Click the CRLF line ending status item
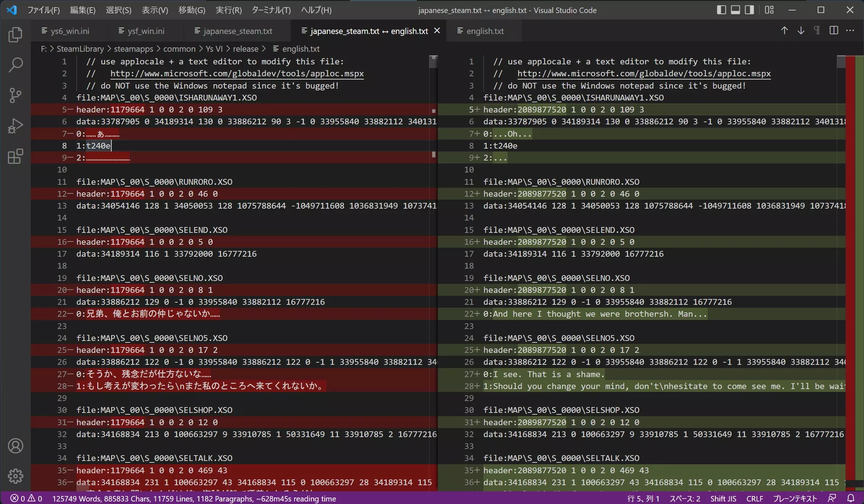864x504 pixels. click(x=754, y=499)
